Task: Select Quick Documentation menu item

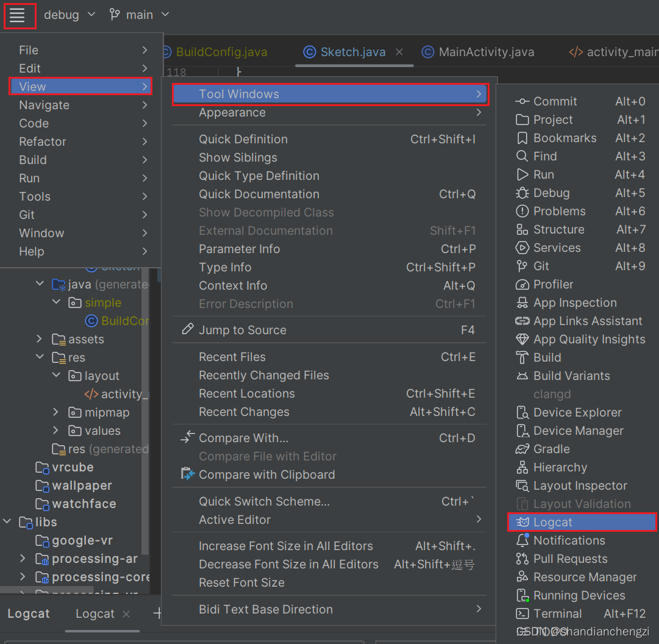Action: (329, 194)
